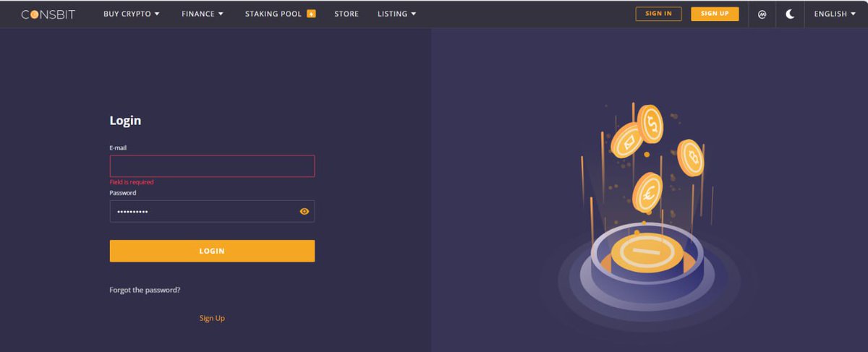Image resolution: width=868 pixels, height=352 pixels.
Task: Click the Login heading text
Action: point(125,121)
